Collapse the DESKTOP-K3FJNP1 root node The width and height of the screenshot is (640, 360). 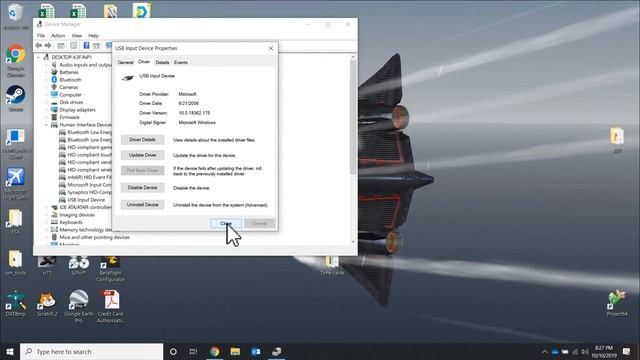coord(39,57)
